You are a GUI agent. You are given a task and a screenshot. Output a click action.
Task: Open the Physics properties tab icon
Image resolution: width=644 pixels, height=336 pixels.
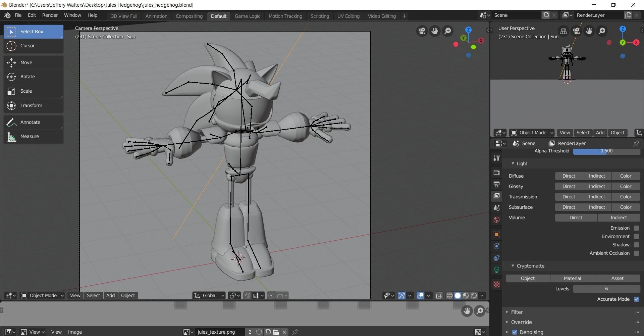pos(497,246)
